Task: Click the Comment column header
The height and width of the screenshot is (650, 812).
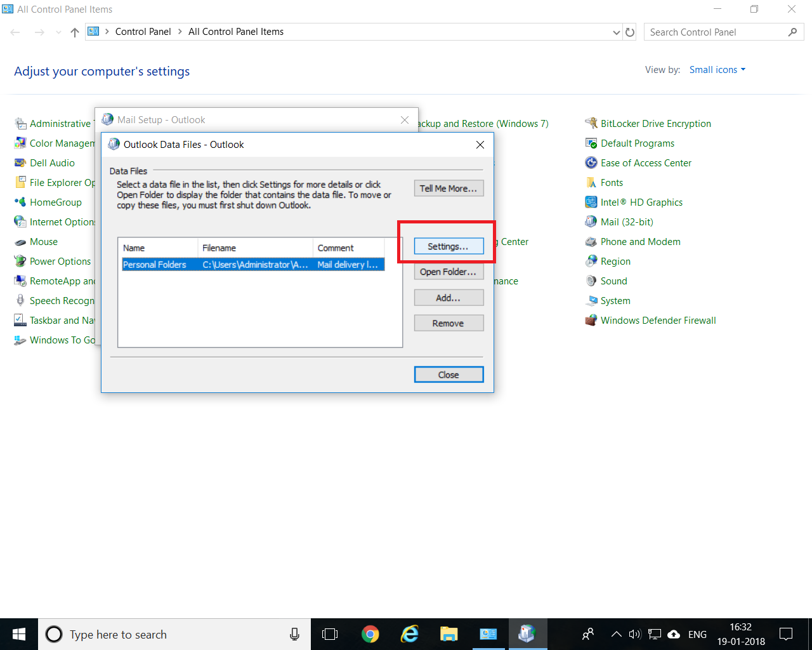Action: pyautogui.click(x=348, y=248)
